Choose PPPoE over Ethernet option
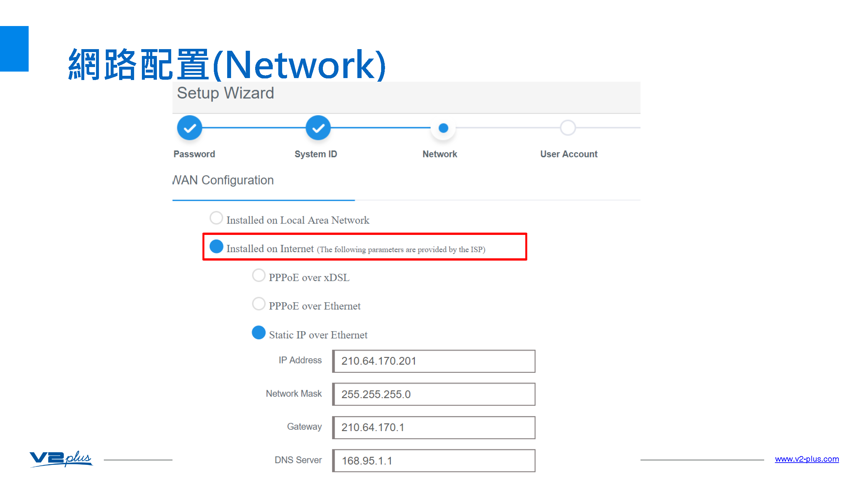The image size is (868, 488). point(258,304)
